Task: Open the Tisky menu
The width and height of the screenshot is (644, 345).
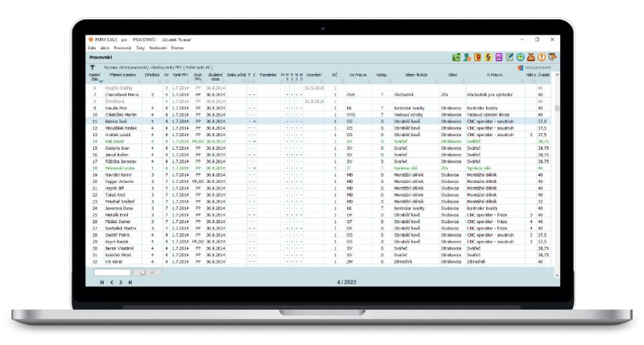Action: pos(138,48)
